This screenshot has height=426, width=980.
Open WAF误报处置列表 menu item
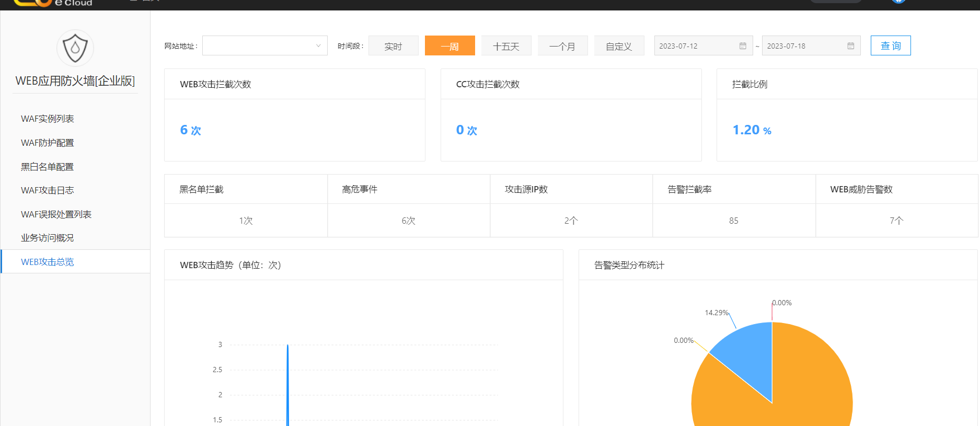[56, 214]
